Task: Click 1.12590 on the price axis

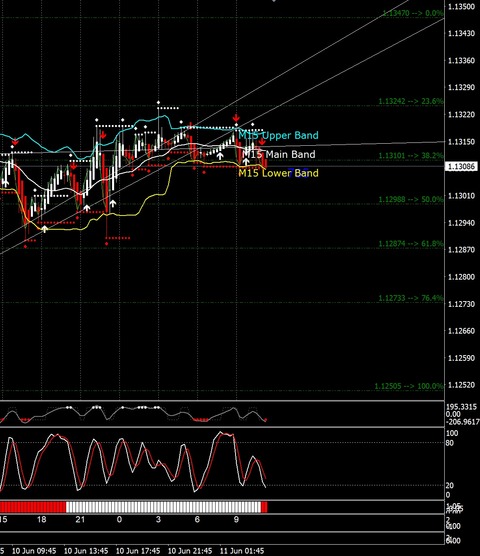Action: (x=461, y=358)
